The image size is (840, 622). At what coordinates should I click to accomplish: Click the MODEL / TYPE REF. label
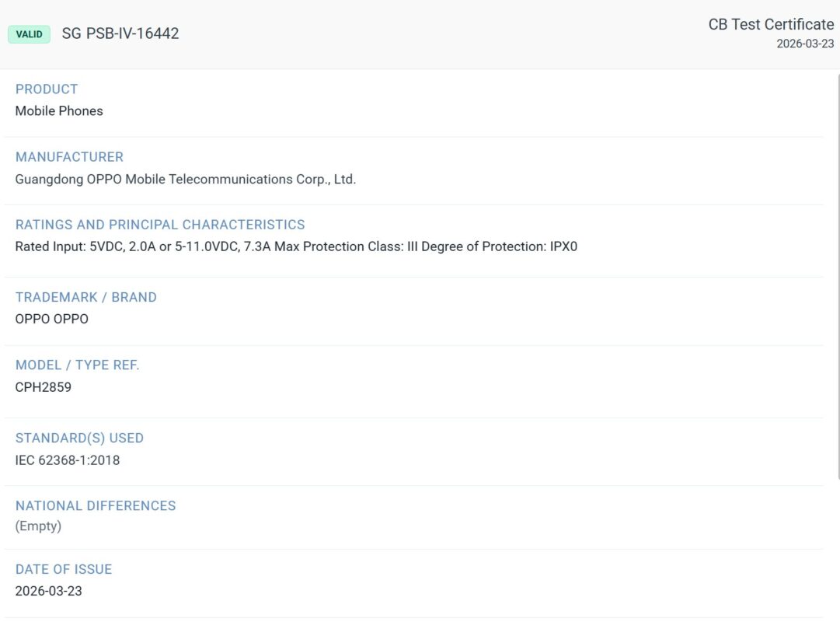coord(77,365)
